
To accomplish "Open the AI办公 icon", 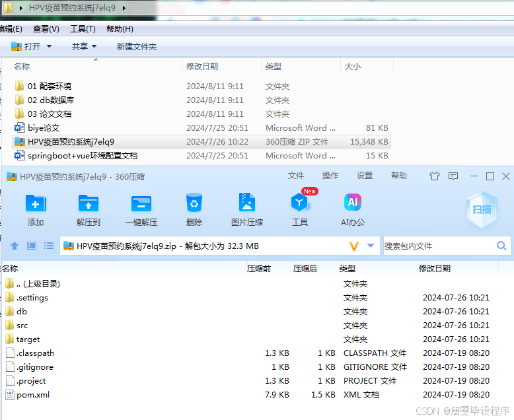I will tap(353, 202).
